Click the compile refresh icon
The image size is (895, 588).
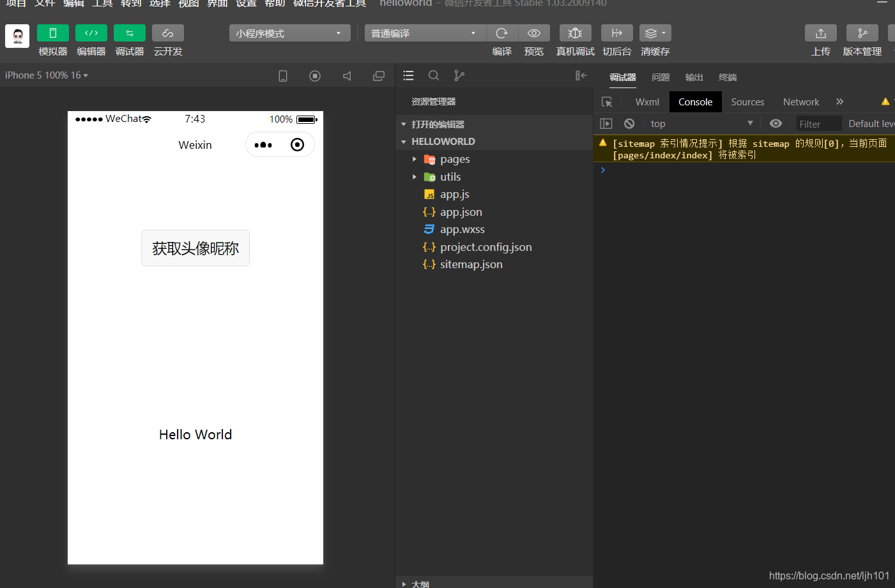[x=502, y=33]
